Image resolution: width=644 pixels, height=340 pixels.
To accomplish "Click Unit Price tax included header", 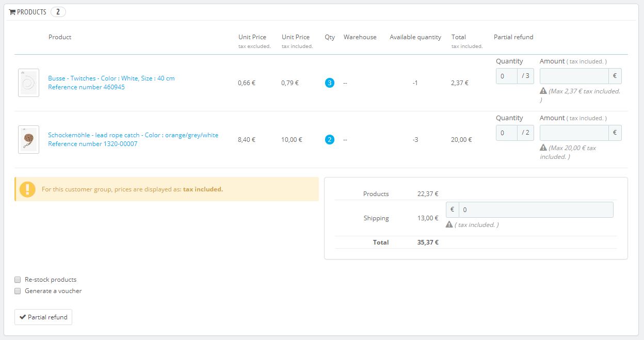I will coord(297,41).
